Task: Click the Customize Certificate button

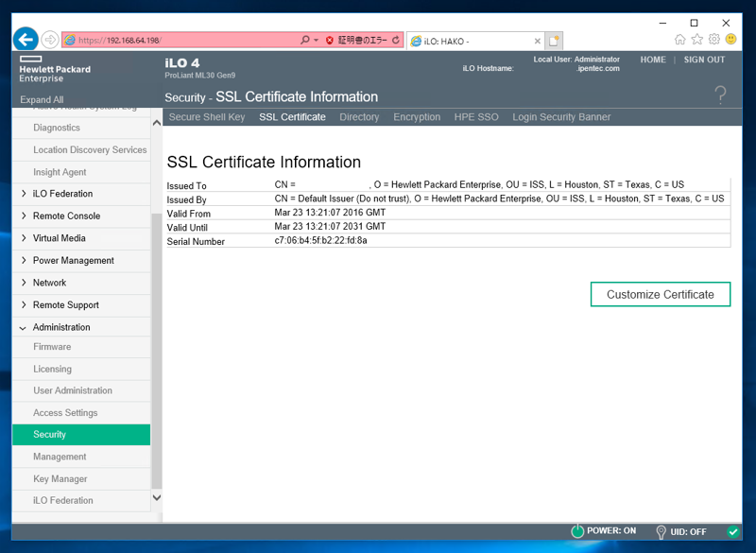Action: [x=661, y=294]
